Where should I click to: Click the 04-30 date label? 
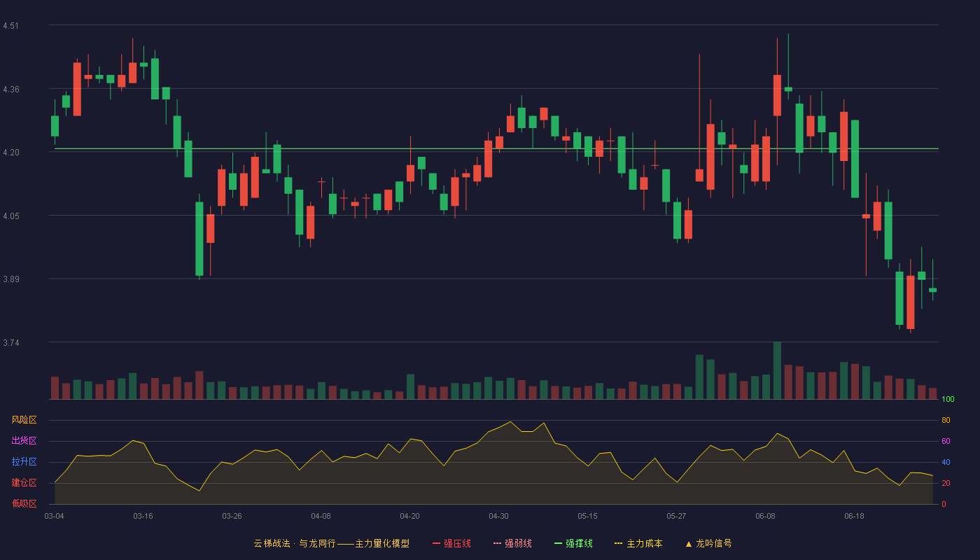498,516
